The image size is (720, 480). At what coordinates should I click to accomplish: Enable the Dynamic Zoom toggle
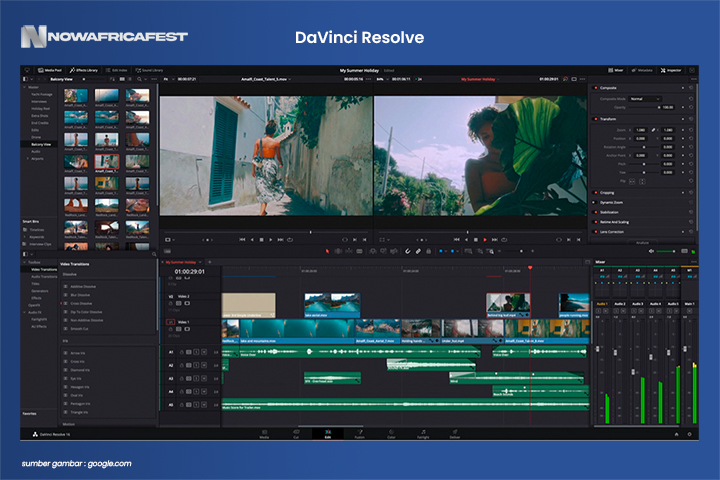(594, 203)
